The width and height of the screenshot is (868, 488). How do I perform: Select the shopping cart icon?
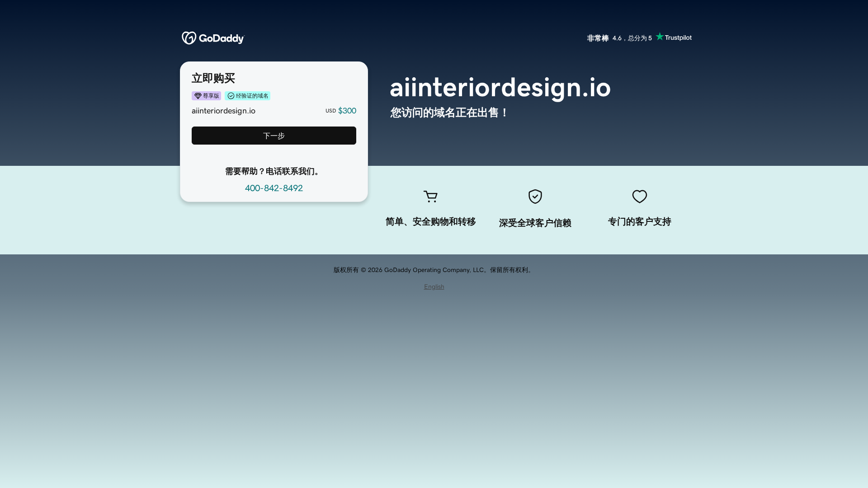click(x=430, y=197)
